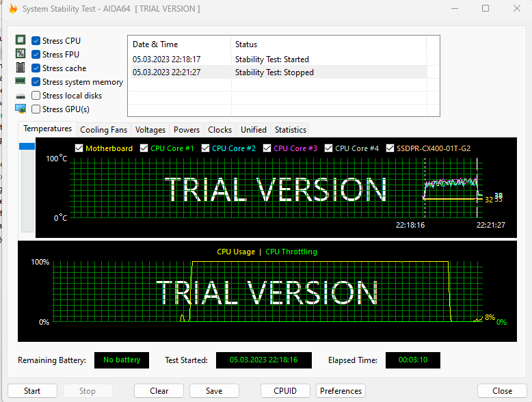Switch to the Clocks tab
This screenshot has height=402, width=532.
pos(220,130)
